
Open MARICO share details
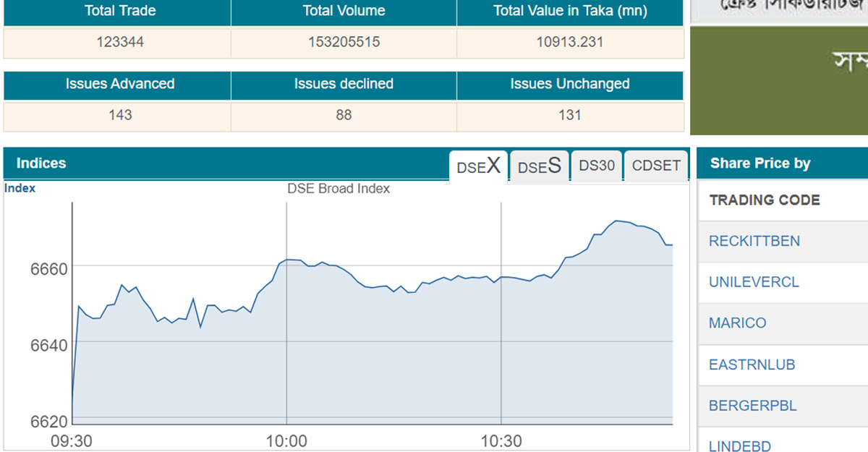tap(737, 323)
